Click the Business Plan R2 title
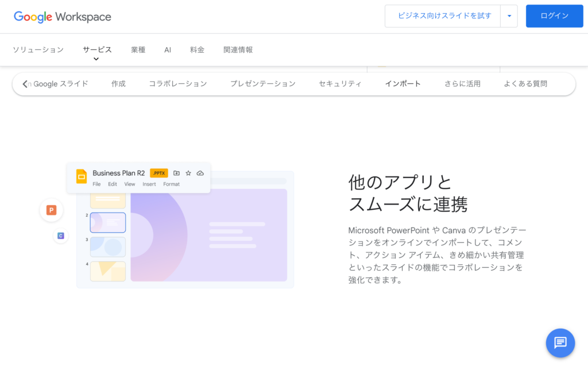This screenshot has width=588, height=370. (118, 173)
